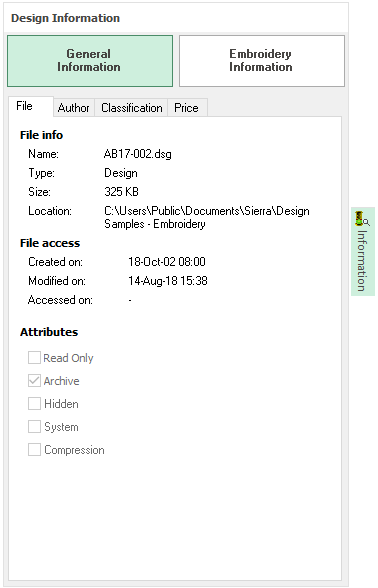The image size is (378, 588).
Task: Click the file location path text
Action: tap(207, 218)
